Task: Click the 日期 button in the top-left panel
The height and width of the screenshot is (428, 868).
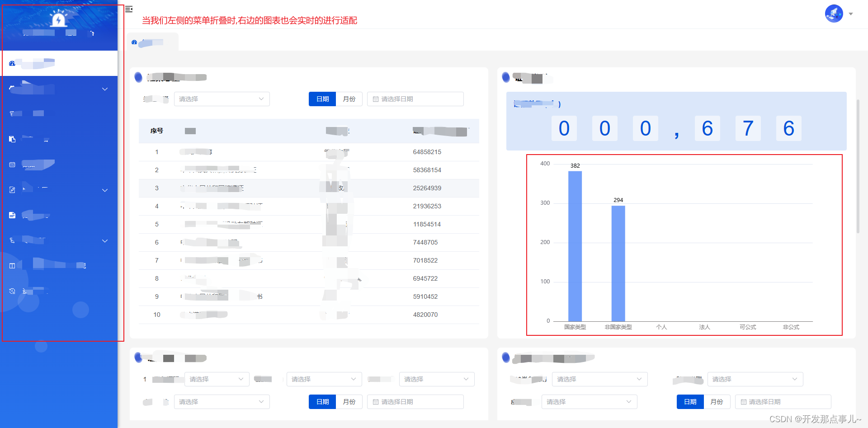Action: pos(322,99)
